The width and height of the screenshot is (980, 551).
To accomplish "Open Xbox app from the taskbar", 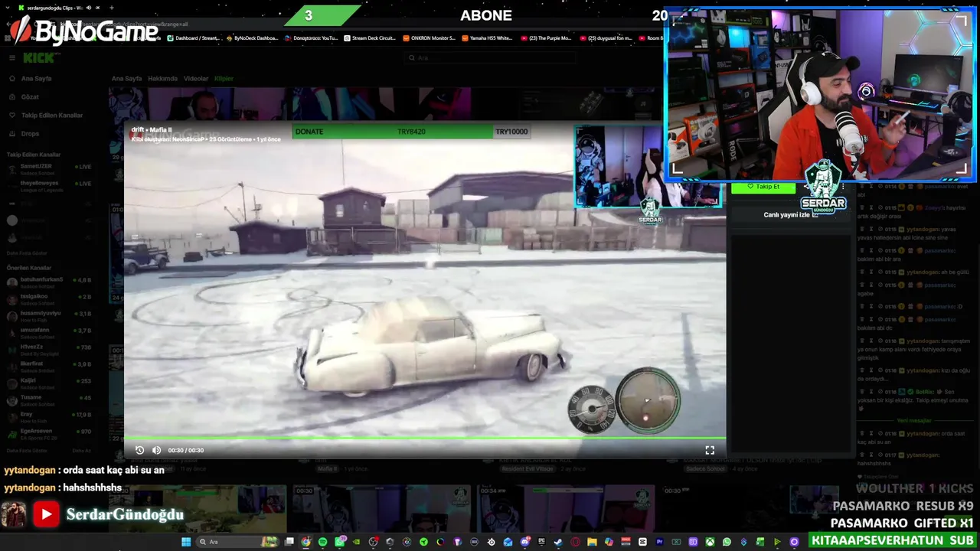I will pos(710,542).
